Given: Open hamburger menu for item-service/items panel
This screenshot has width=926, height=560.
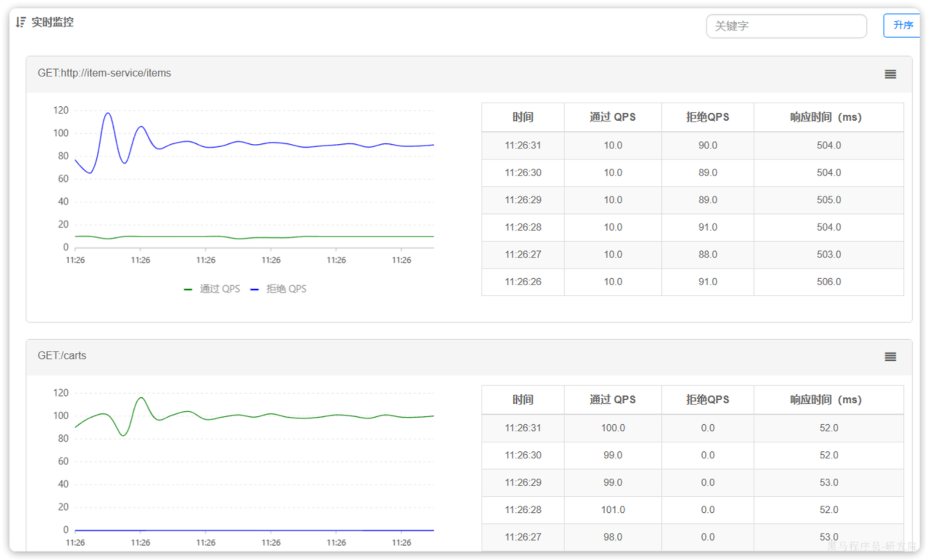Looking at the screenshot, I should pyautogui.click(x=890, y=74).
